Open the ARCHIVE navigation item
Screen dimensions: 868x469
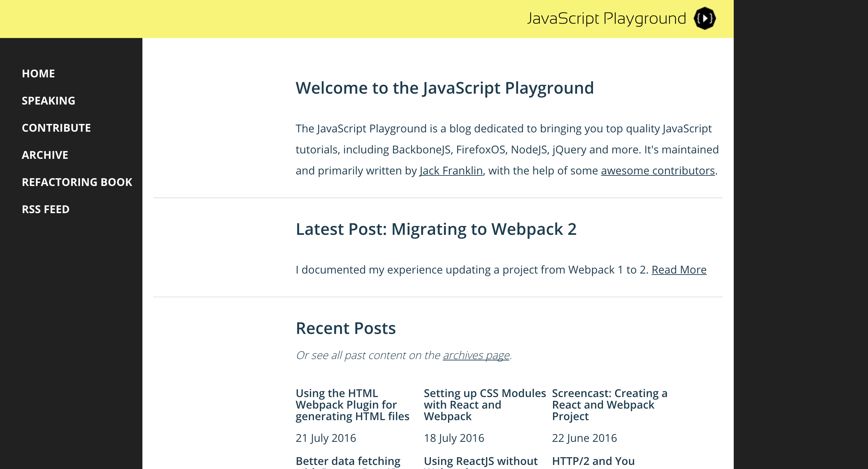(45, 155)
